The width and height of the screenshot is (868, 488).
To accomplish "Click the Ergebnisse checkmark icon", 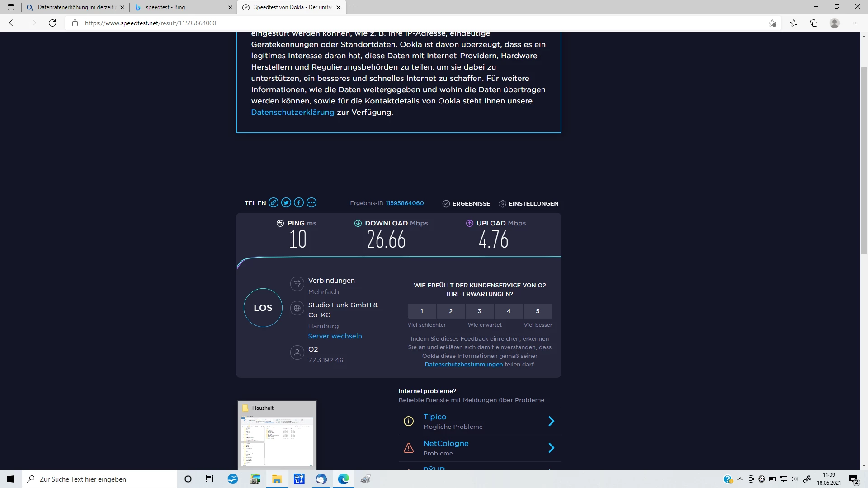I will tap(446, 204).
